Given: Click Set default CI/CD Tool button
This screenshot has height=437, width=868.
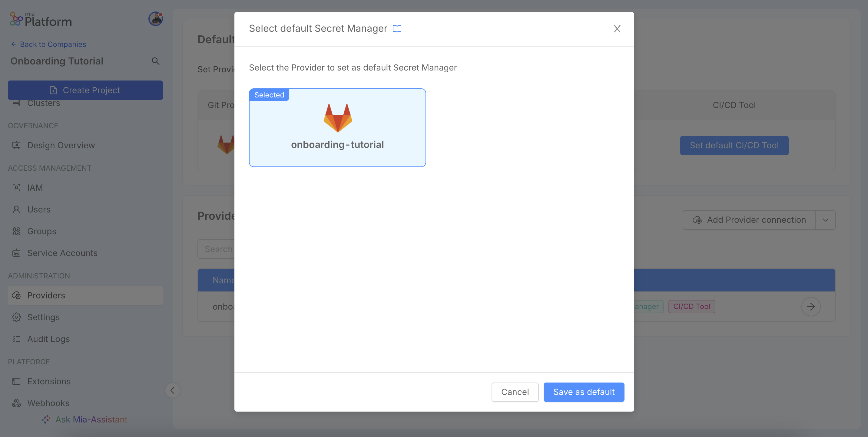Looking at the screenshot, I should pyautogui.click(x=734, y=146).
